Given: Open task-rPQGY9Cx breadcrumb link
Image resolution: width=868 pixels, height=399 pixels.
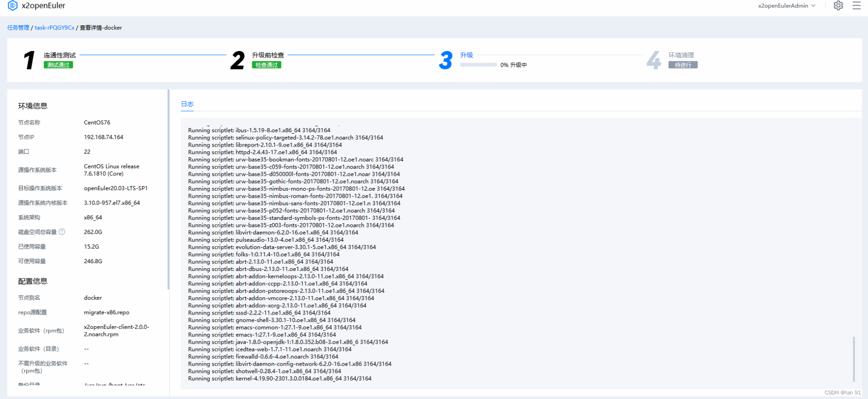Looking at the screenshot, I should click(54, 28).
